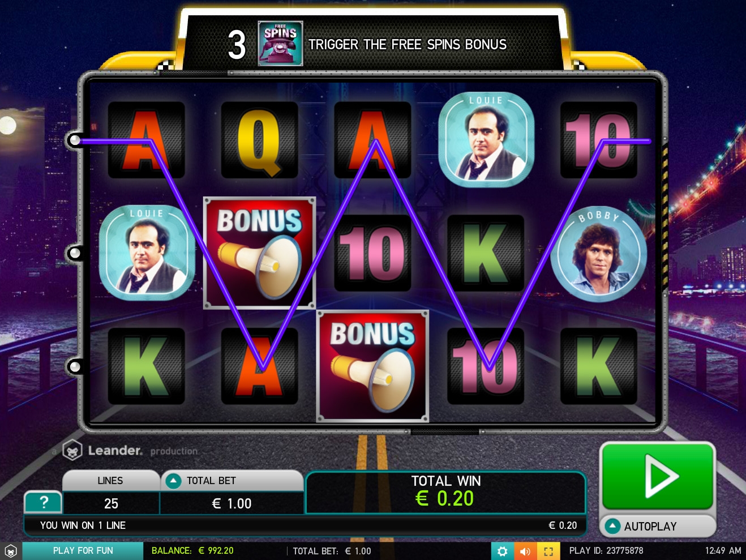The image size is (746, 560).
Task: Click the Play For Fun tab
Action: coord(83,551)
